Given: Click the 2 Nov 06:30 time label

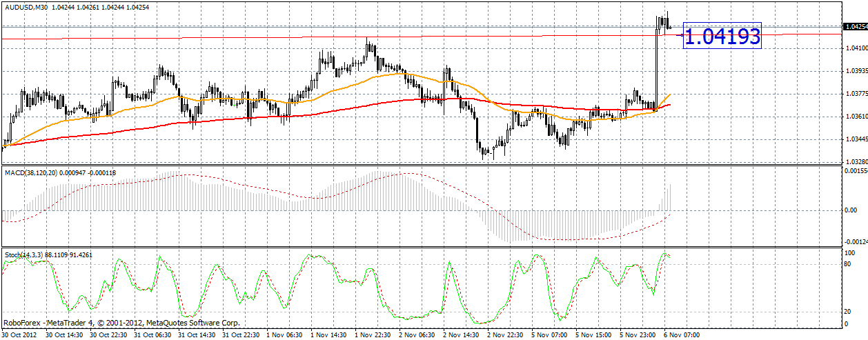Looking at the screenshot, I should tap(416, 334).
